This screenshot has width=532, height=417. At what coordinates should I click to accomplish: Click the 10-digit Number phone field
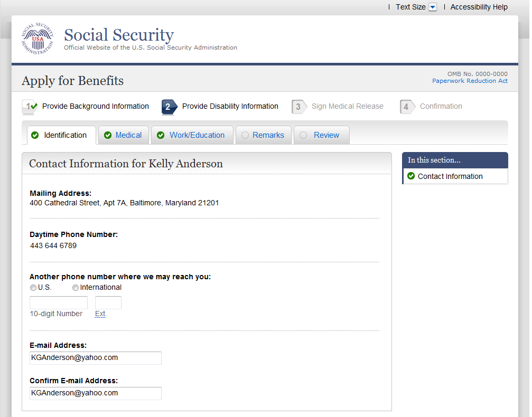(x=59, y=302)
